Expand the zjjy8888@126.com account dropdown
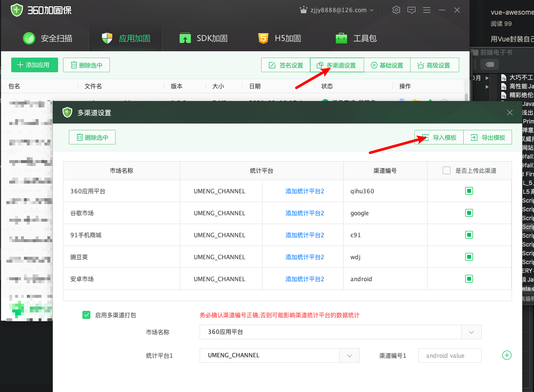534x392 pixels. click(371, 10)
